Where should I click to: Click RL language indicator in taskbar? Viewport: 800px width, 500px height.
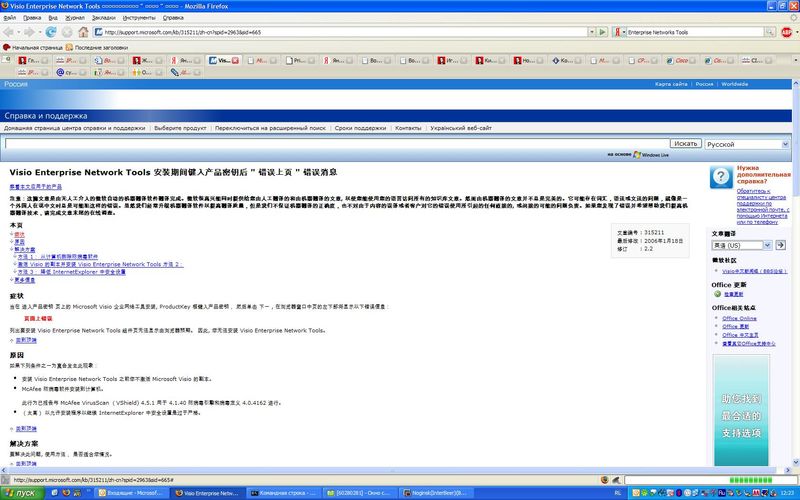tap(617, 493)
